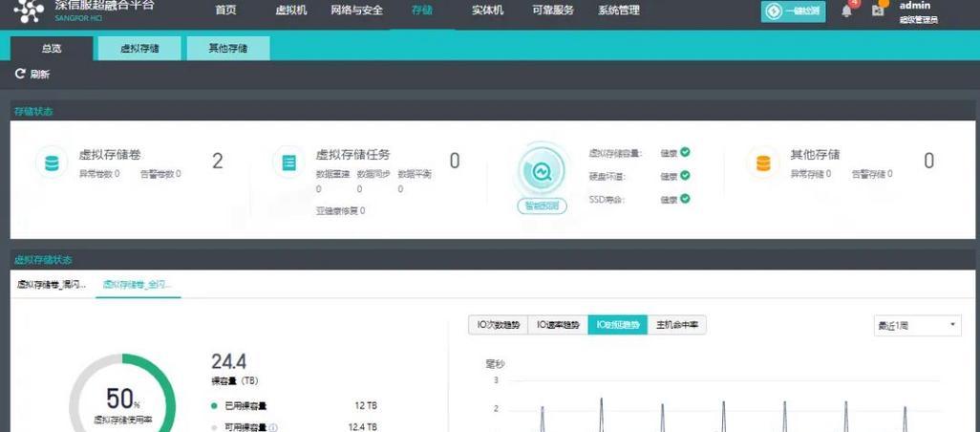980x432 pixels.
Task: Click 告警存储 0 text
Action: click(x=872, y=174)
